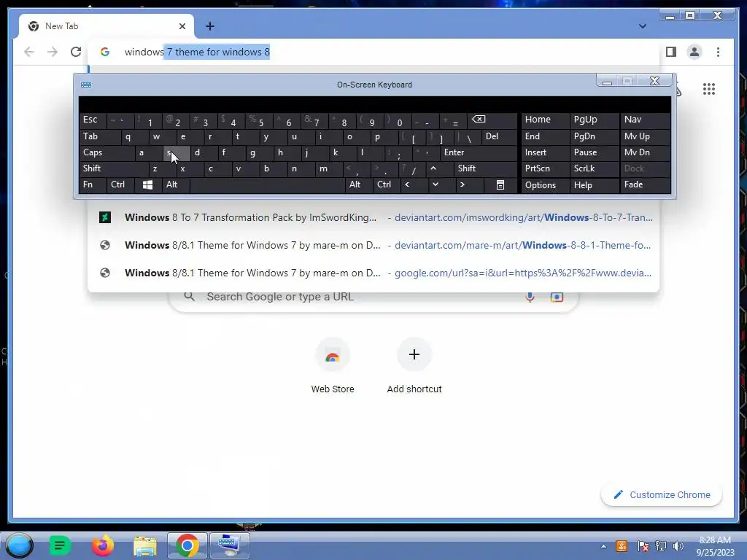Toggle the Caps key
Viewport: 747px width, 560px height.
click(107, 152)
